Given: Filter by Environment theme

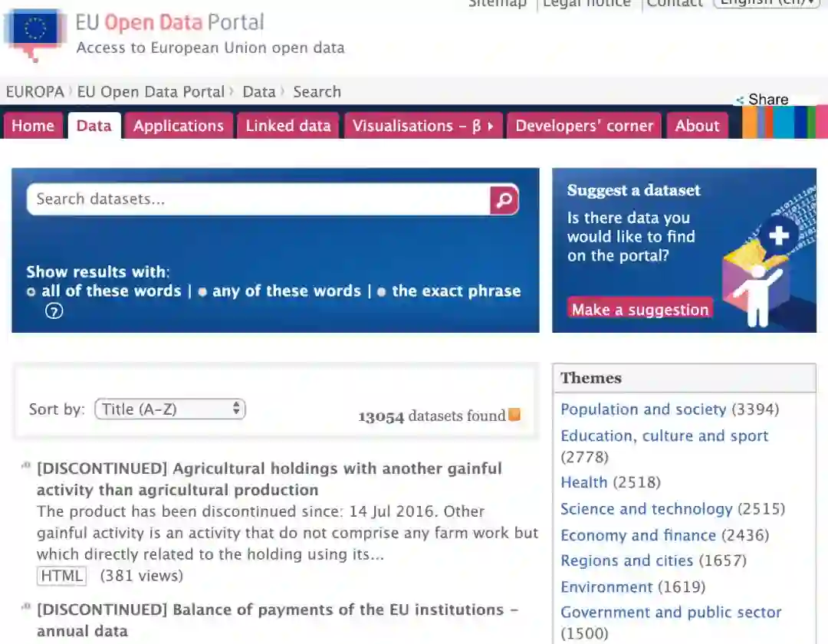Looking at the screenshot, I should pos(606,587).
